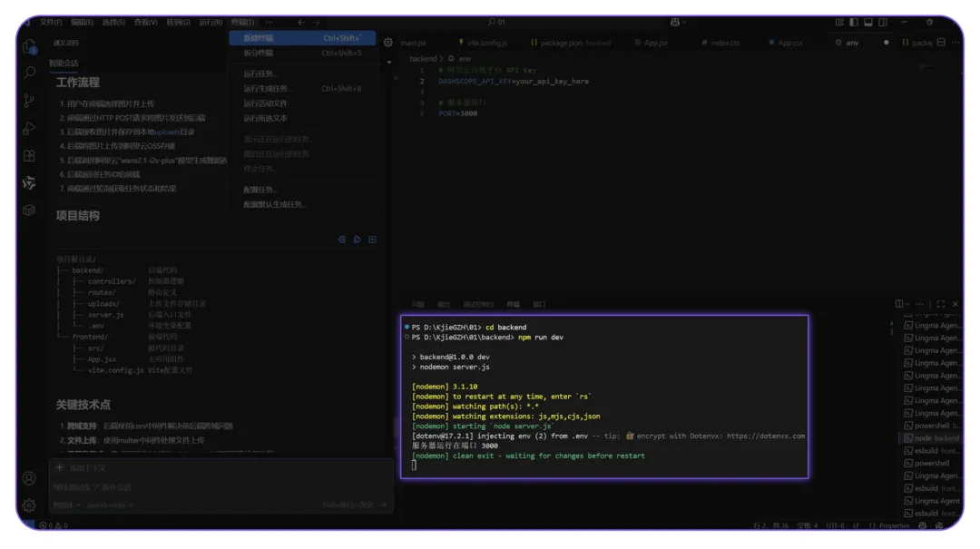This screenshot has width=980, height=549.
Task: Open panel More Actions ellipsis
Action: point(920,304)
